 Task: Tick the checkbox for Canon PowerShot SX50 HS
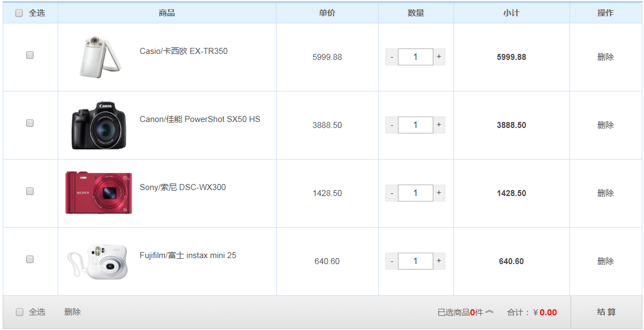click(x=29, y=123)
